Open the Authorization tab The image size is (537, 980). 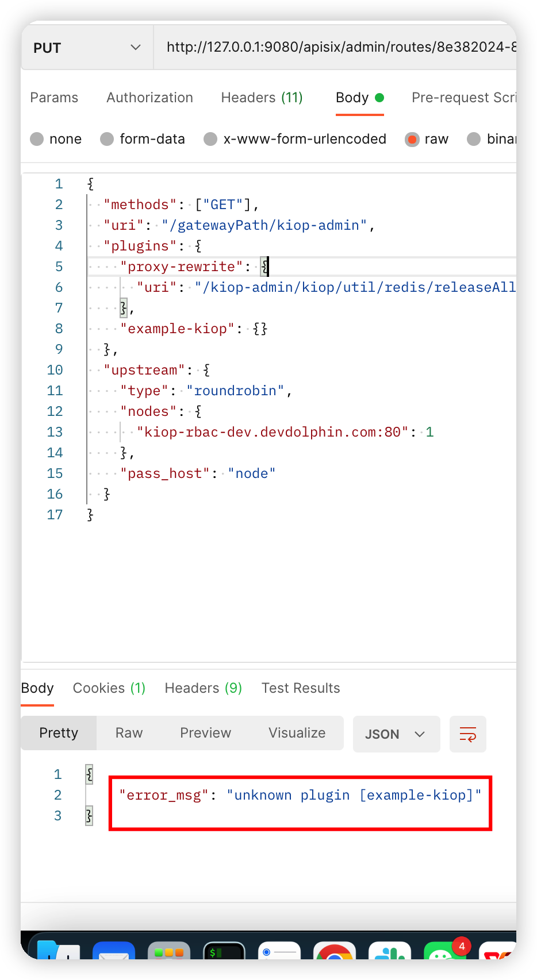point(149,98)
